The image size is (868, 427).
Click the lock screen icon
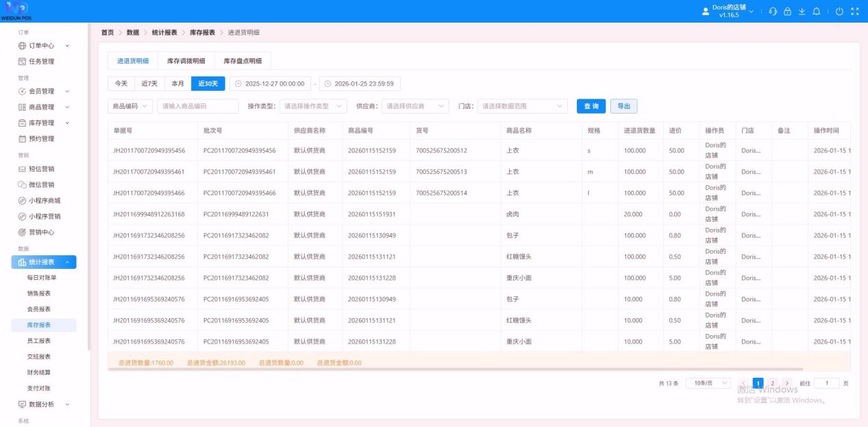[787, 12]
